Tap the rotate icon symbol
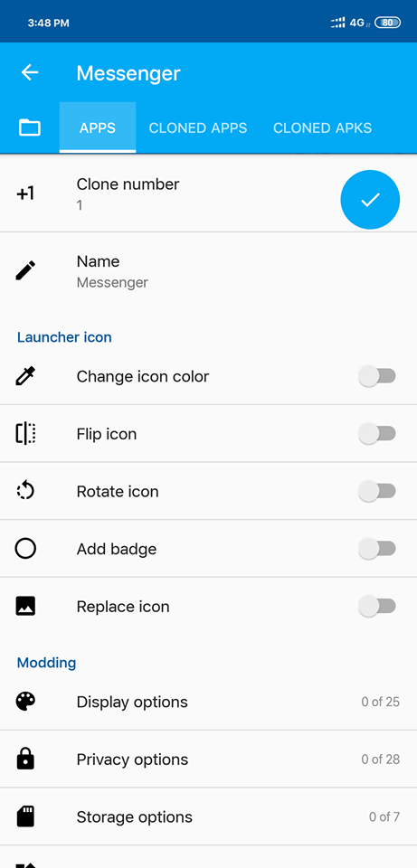This screenshot has height=868, width=417. click(25, 492)
